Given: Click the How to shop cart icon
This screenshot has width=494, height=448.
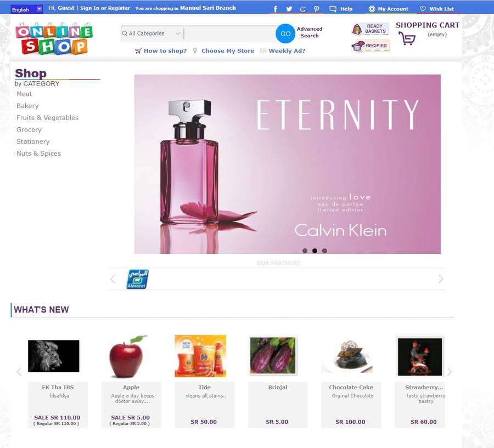Looking at the screenshot, I should [138, 50].
